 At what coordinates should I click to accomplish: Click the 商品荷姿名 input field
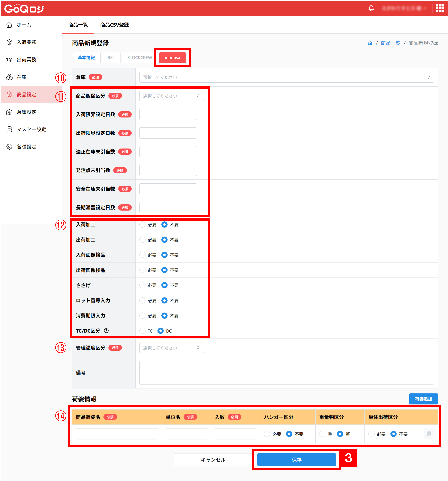pos(117,434)
